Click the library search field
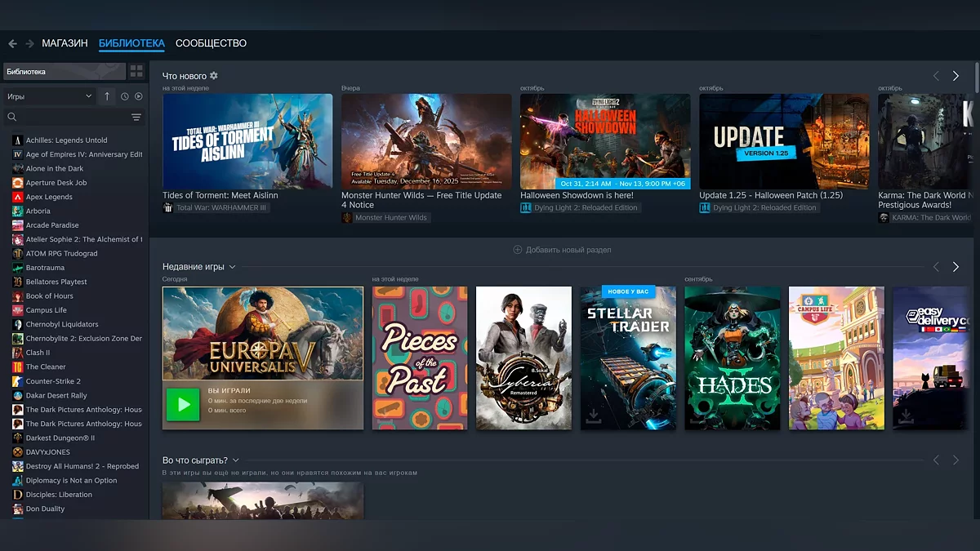980x551 pixels. click(65, 118)
